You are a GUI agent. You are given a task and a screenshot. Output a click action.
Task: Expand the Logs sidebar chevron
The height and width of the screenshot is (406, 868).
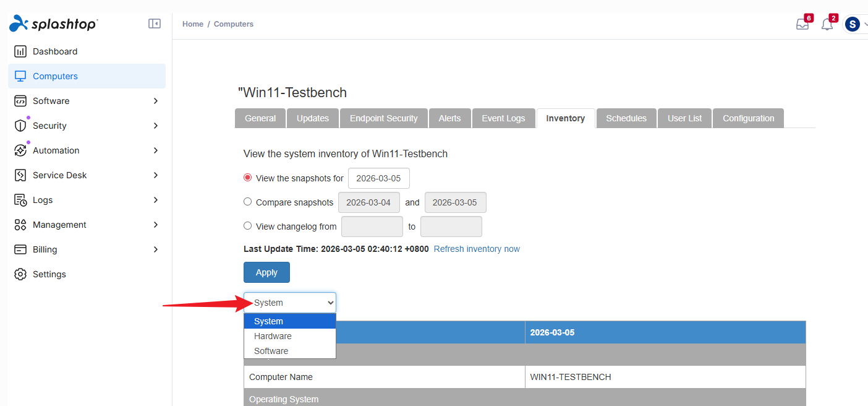coord(156,200)
